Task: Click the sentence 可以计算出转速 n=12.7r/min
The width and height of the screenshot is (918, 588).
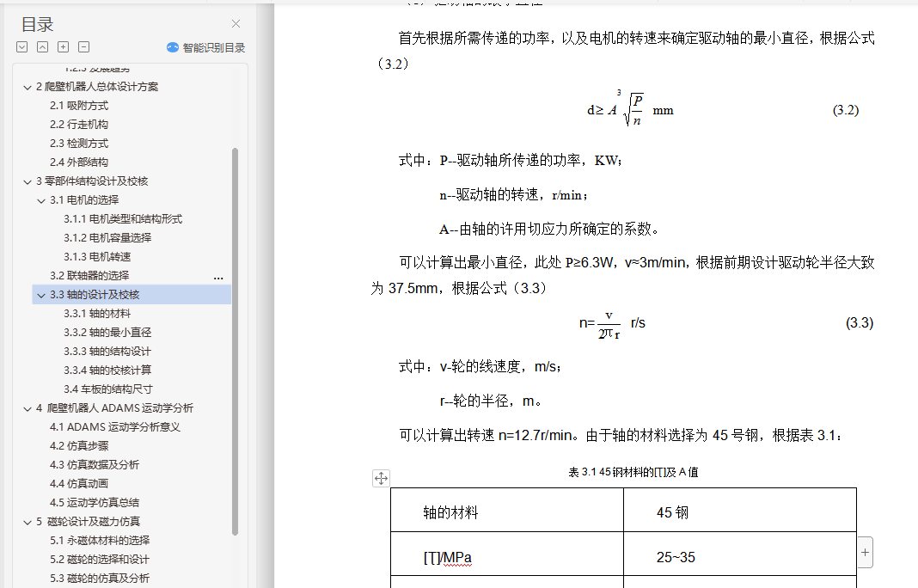Action: (x=489, y=435)
